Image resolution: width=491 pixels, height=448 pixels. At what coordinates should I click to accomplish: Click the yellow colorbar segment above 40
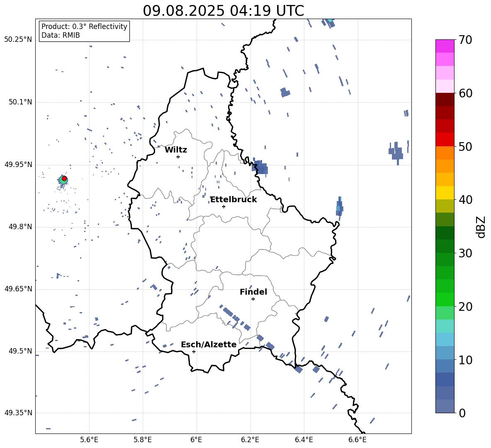click(x=445, y=193)
